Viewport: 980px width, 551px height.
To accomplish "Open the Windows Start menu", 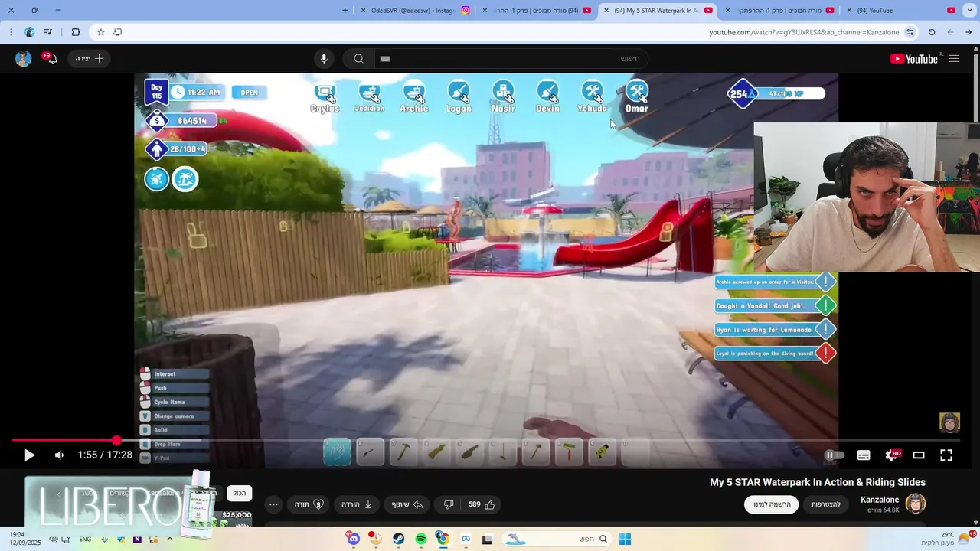I will point(625,539).
